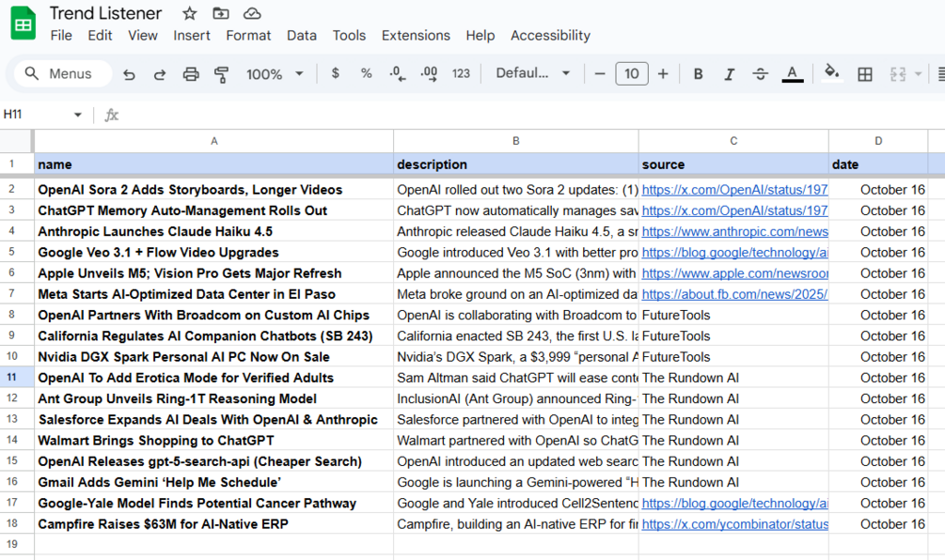Select the 'description' header cell
The height and width of the screenshot is (560, 945).
pyautogui.click(x=516, y=164)
